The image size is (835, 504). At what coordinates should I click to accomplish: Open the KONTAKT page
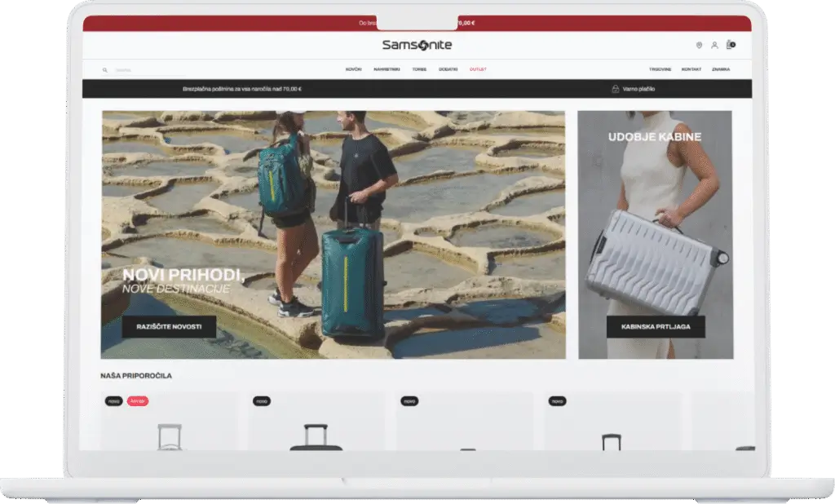tap(691, 70)
